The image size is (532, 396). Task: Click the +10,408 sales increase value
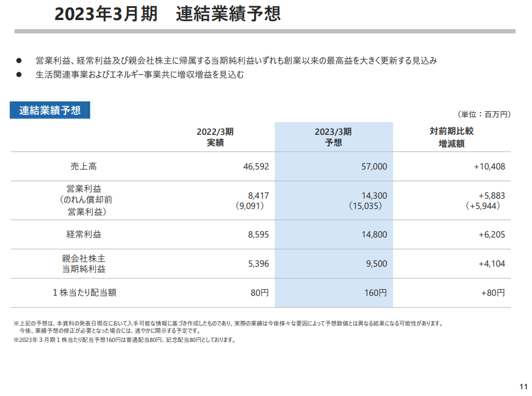tap(489, 166)
